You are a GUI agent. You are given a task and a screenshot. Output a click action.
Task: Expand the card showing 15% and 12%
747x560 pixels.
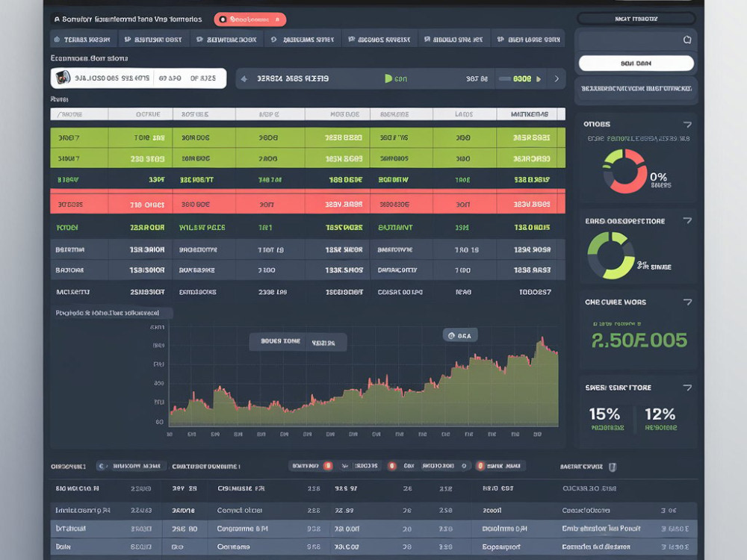coord(687,388)
